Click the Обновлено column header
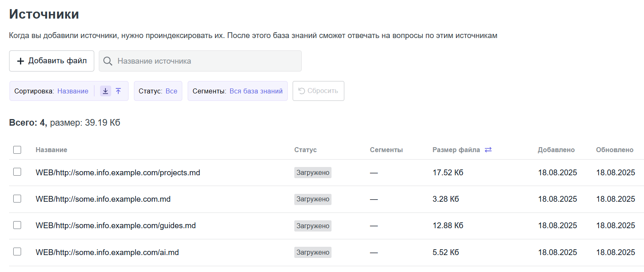The width and height of the screenshot is (644, 272). point(614,150)
